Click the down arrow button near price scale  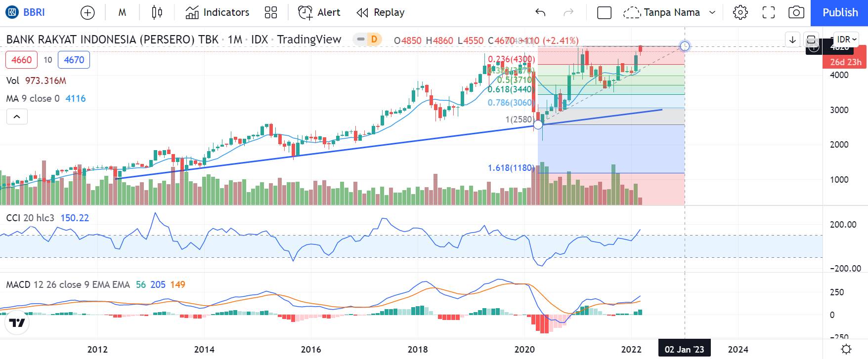[x=792, y=40]
